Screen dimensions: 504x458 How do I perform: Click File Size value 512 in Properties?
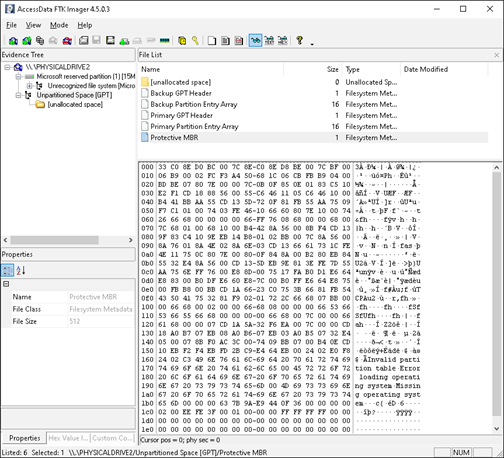(x=75, y=322)
